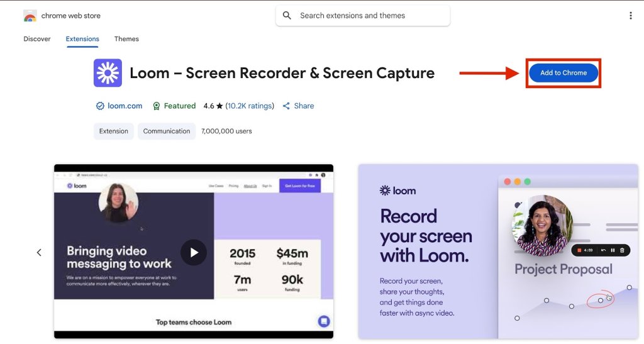The image size is (644, 344).
Task: Click the blue chat bubble in video thumbnail
Action: coord(324,321)
